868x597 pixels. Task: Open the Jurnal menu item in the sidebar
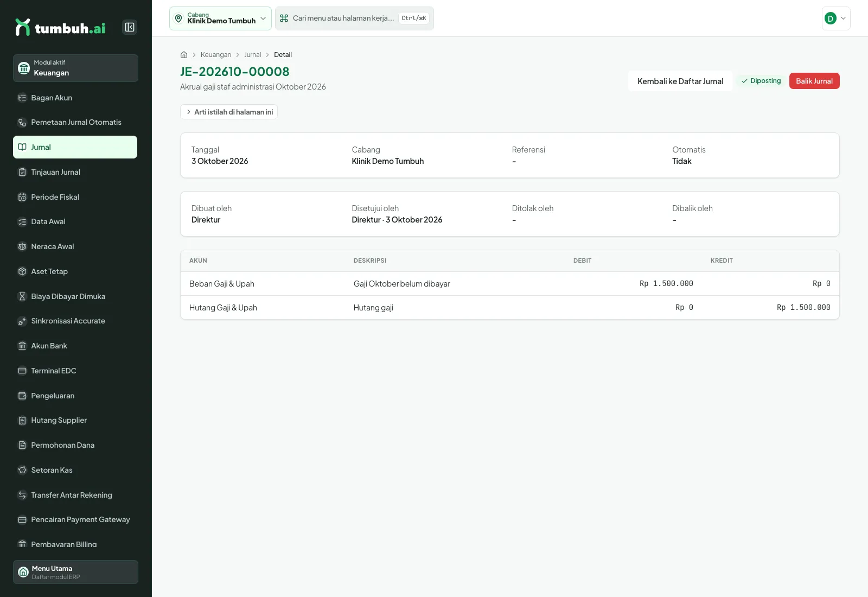[x=75, y=147]
